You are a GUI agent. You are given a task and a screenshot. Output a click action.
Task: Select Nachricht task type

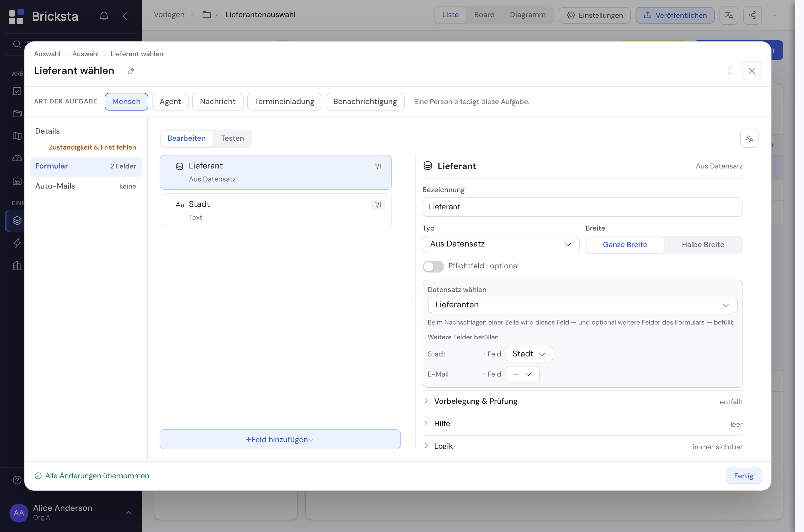pos(218,101)
